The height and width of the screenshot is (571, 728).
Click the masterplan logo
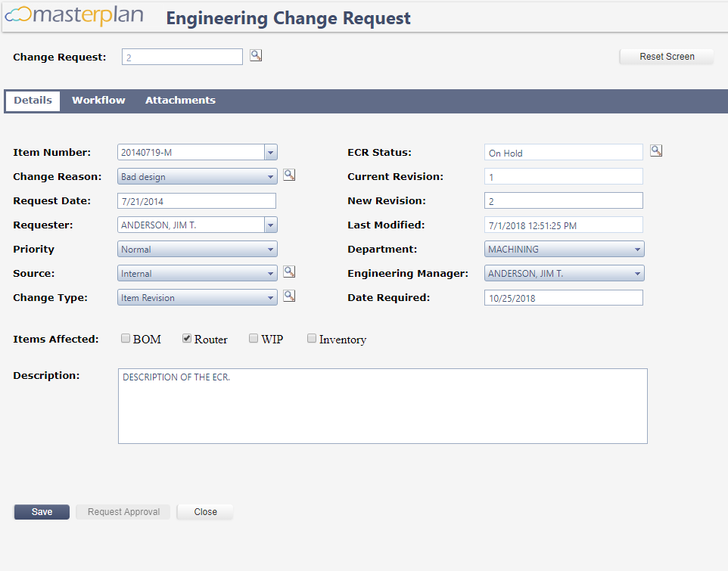coord(74,15)
